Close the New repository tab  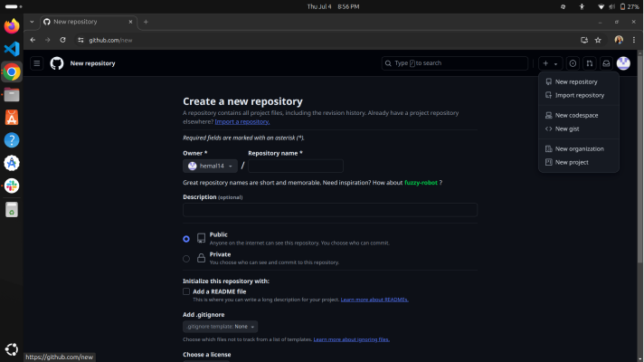[x=130, y=22]
